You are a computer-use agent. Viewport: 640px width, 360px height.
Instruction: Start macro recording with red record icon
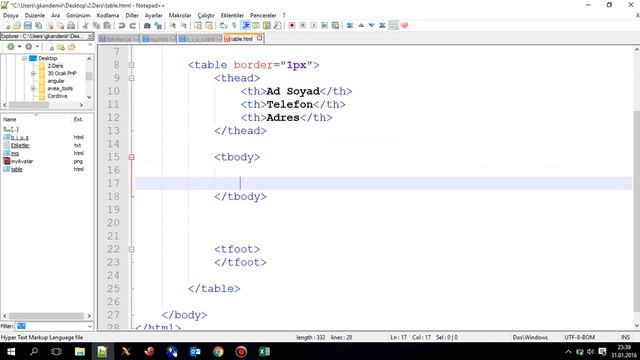click(x=292, y=26)
